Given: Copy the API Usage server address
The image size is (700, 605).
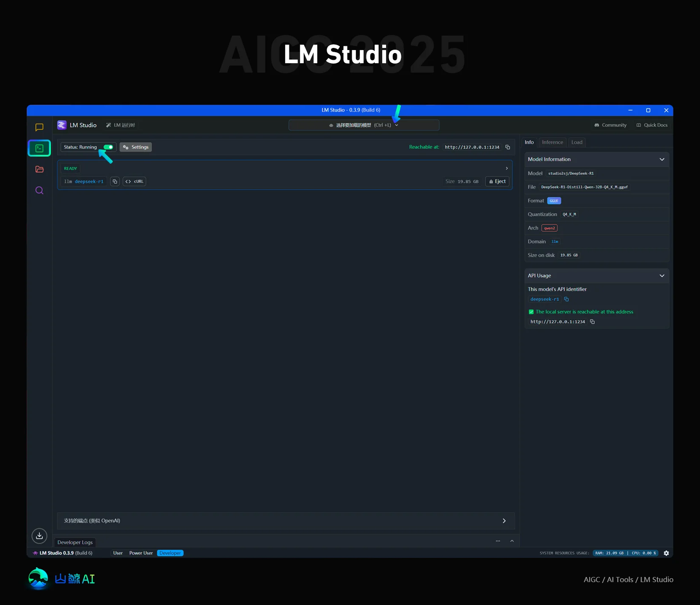Looking at the screenshot, I should (x=593, y=322).
